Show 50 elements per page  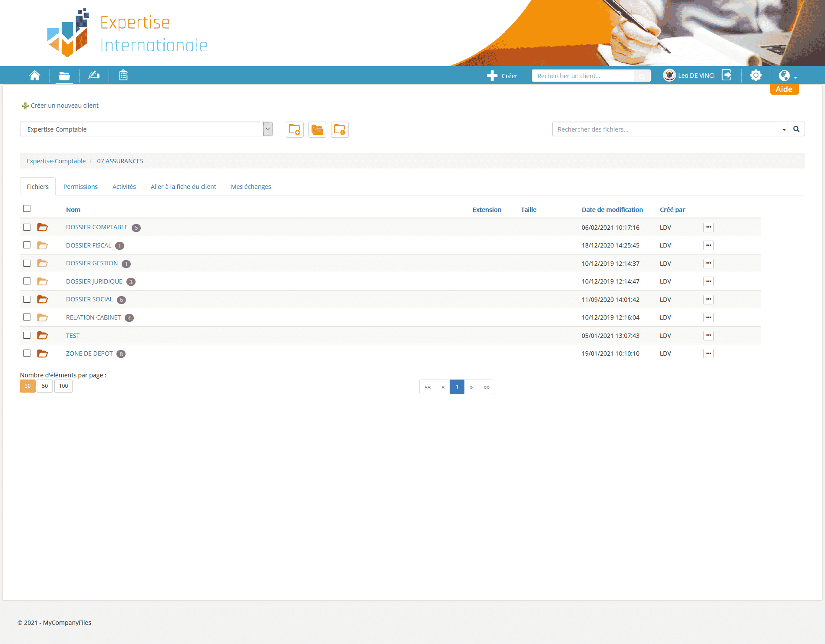[x=45, y=386]
